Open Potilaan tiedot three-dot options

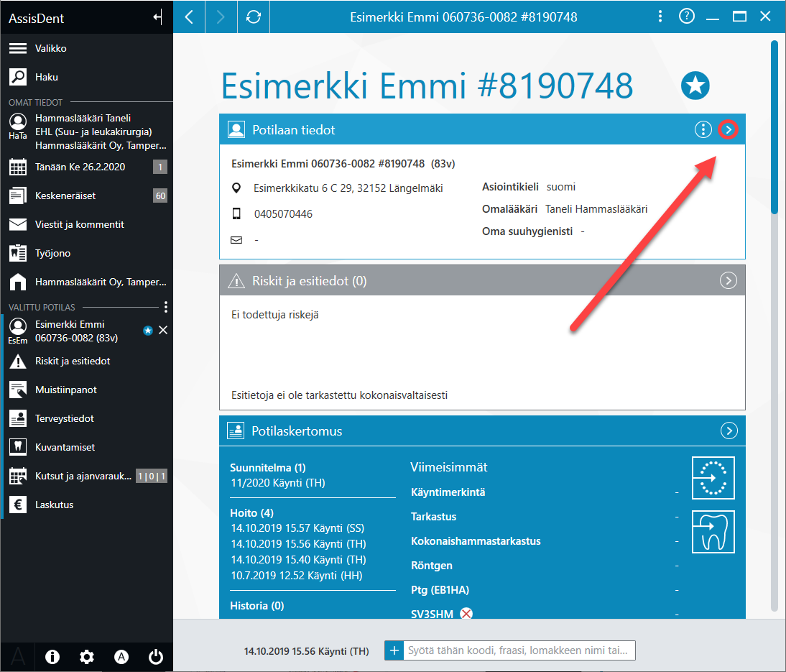pos(703,130)
